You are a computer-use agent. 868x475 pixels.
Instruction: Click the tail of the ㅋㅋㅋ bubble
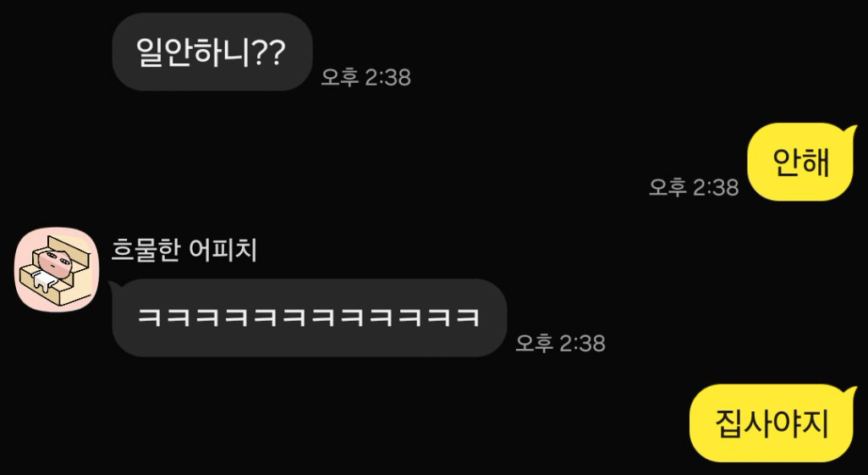click(114, 286)
